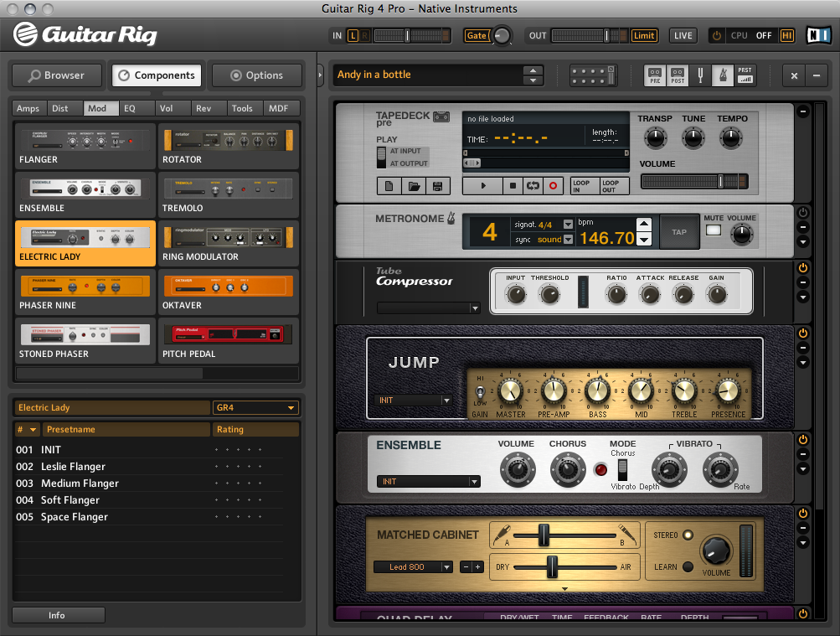Open an audio file in the Tapedeck

click(414, 185)
